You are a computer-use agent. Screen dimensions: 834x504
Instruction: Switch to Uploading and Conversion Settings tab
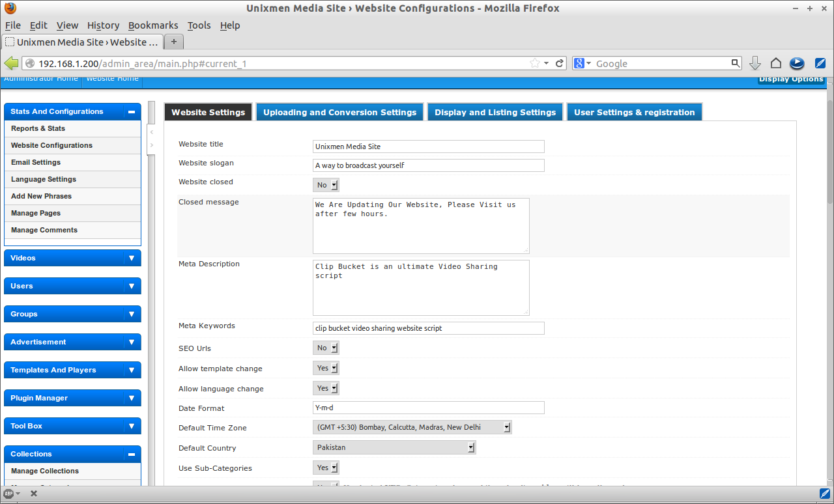coord(339,112)
